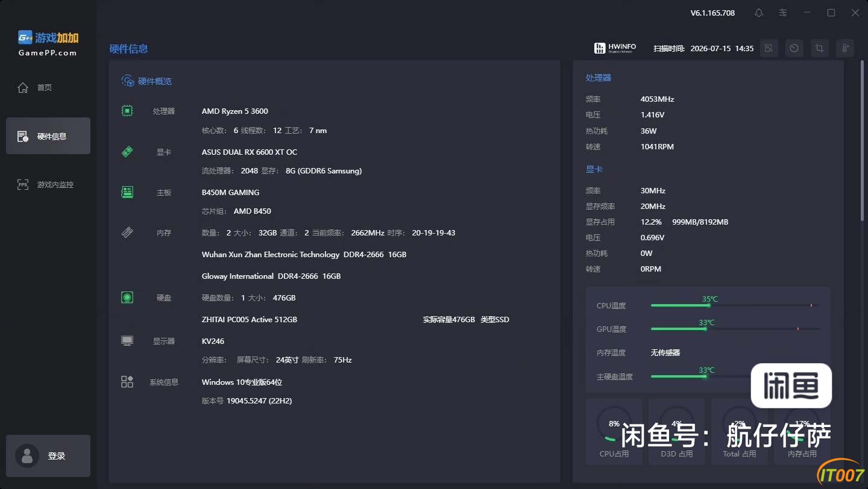The width and height of the screenshot is (868, 489).
Task: Open the hardware report search icon
Action: (769, 48)
